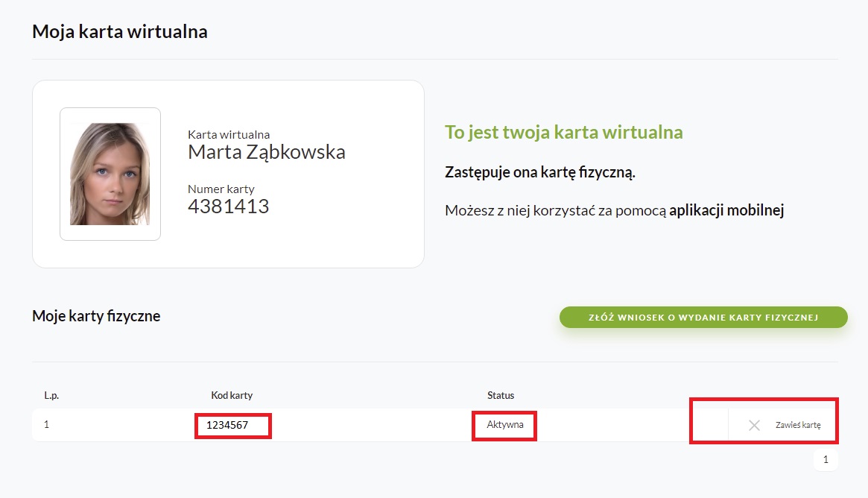868x498 pixels.
Task: Click the Kod karty column header
Action: pyautogui.click(x=232, y=395)
